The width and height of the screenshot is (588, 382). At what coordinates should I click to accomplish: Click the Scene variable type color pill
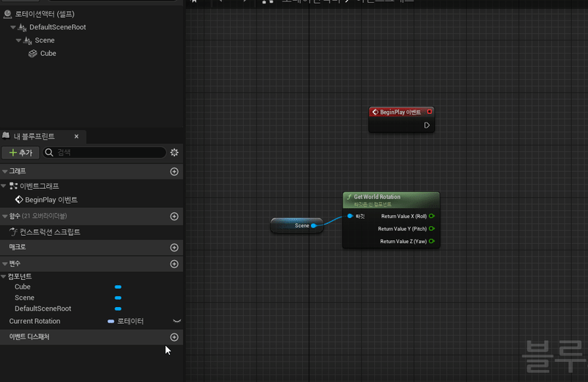pyautogui.click(x=118, y=298)
